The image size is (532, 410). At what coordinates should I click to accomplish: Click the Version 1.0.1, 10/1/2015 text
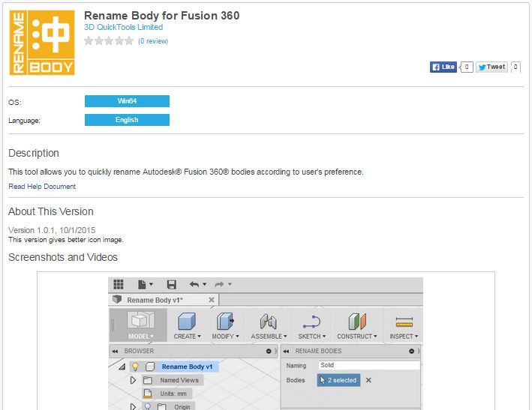tap(52, 230)
